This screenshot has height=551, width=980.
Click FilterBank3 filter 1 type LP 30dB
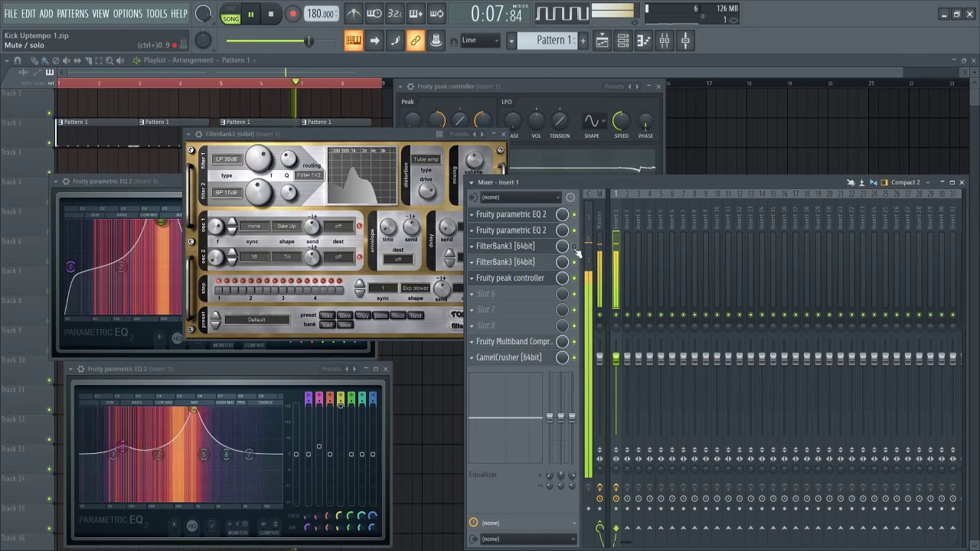pyautogui.click(x=227, y=159)
